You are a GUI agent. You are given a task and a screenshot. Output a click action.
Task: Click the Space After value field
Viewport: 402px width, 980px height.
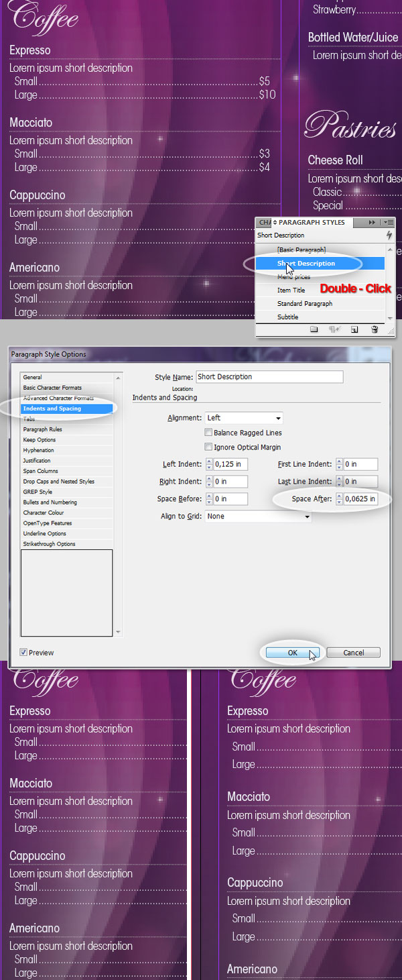point(360,499)
